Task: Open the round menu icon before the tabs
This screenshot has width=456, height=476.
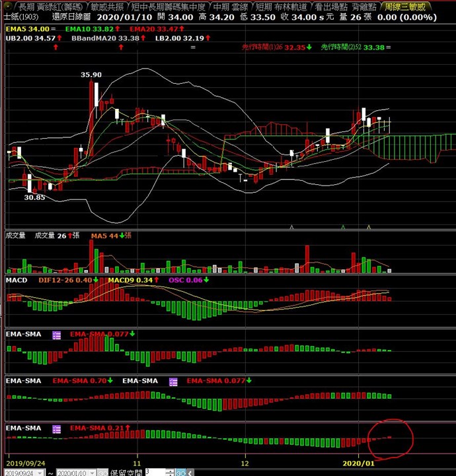Action: pos(7,6)
